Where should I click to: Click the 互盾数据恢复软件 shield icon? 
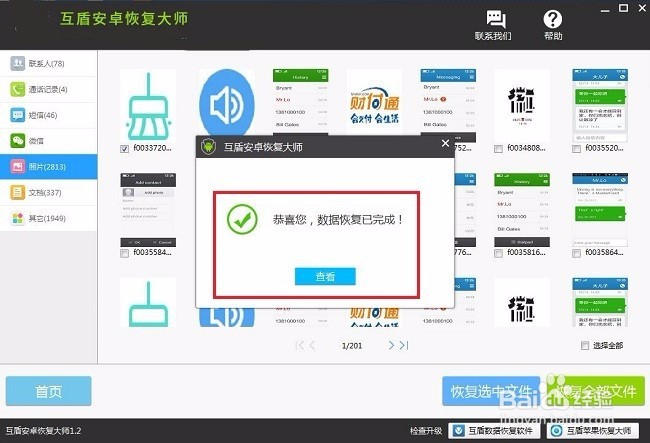click(x=458, y=431)
